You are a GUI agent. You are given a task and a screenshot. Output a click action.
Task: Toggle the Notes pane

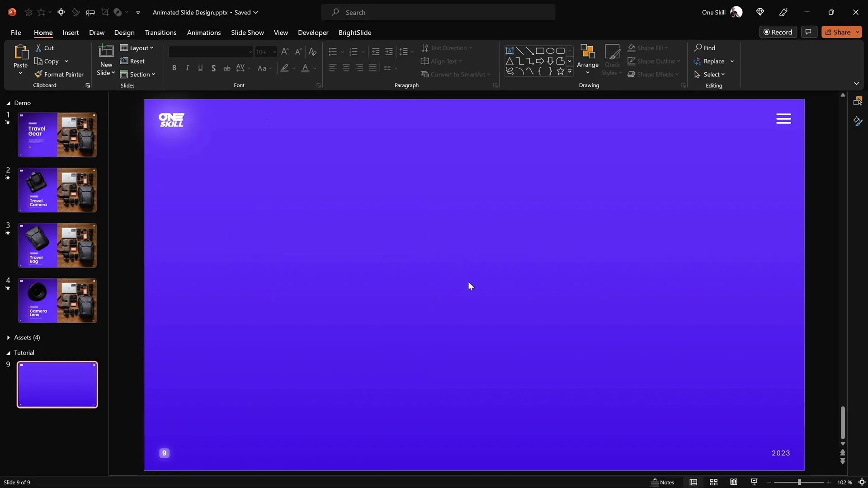click(662, 482)
